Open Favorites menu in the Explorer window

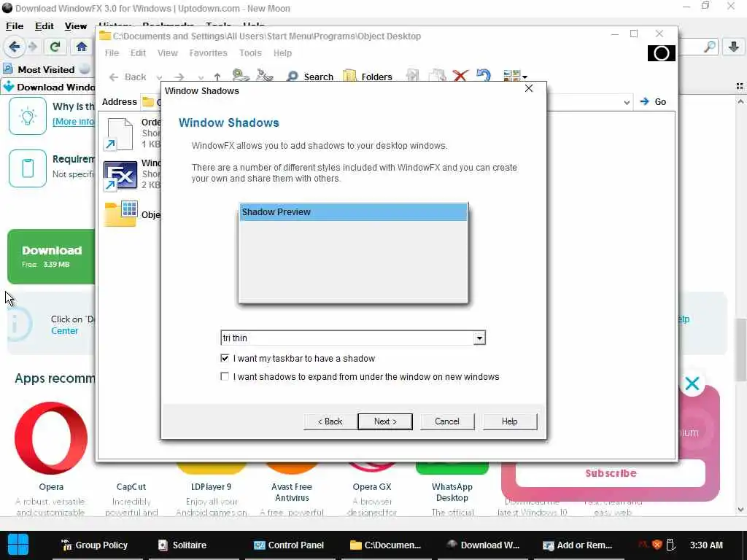point(208,52)
